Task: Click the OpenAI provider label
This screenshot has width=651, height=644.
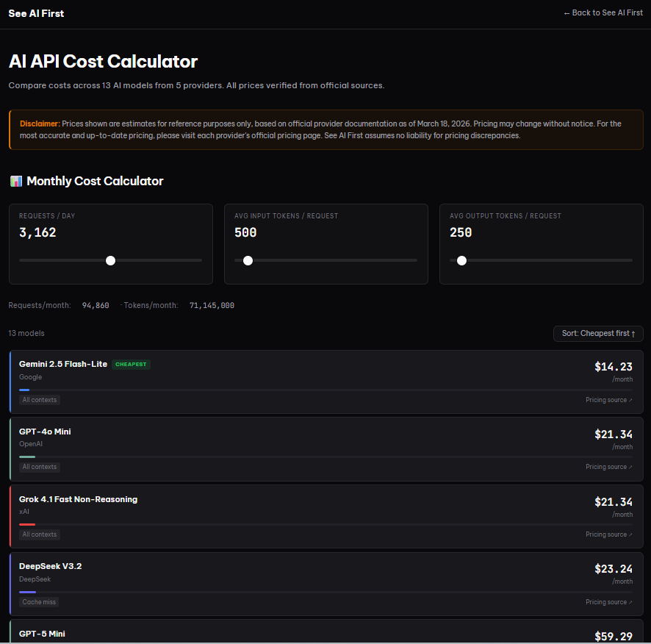Action: click(x=31, y=444)
